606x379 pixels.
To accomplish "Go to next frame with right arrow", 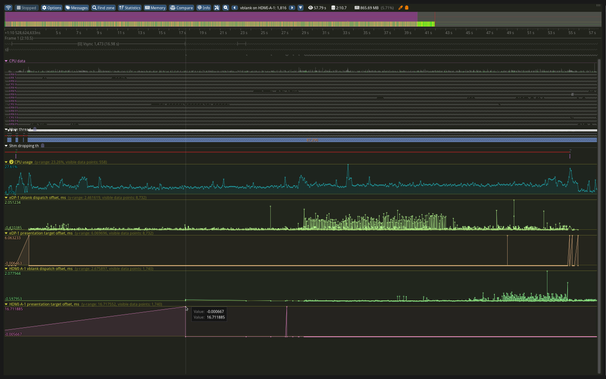I will coord(292,8).
